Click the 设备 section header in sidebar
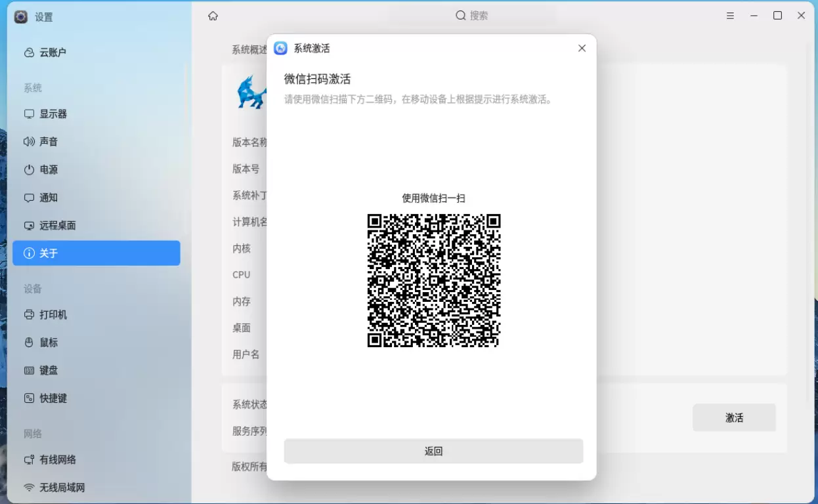 [33, 289]
